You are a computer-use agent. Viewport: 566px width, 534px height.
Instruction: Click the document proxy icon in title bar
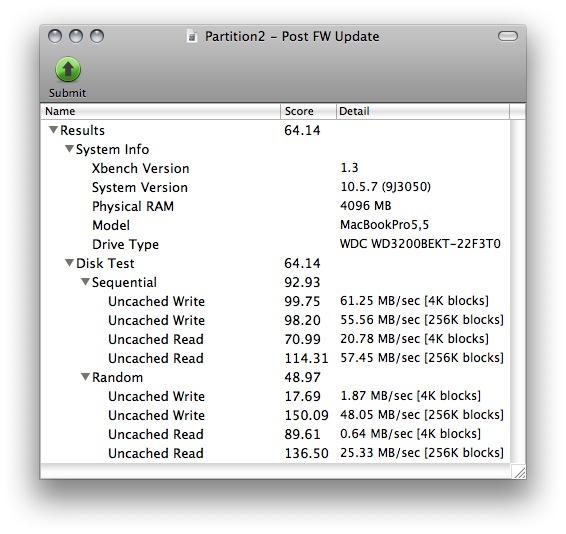(x=192, y=36)
